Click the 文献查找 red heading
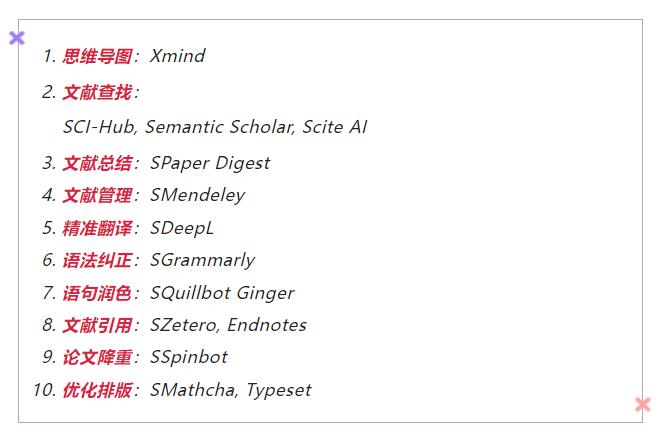Image resolution: width=667 pixels, height=439 pixels. point(98,92)
